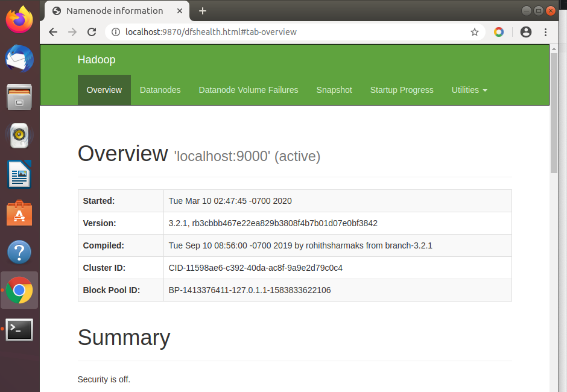Open the Startup Progress tab

click(402, 90)
